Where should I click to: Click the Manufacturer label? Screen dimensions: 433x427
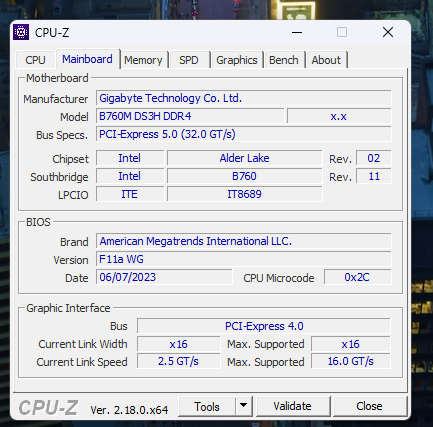[x=56, y=99]
